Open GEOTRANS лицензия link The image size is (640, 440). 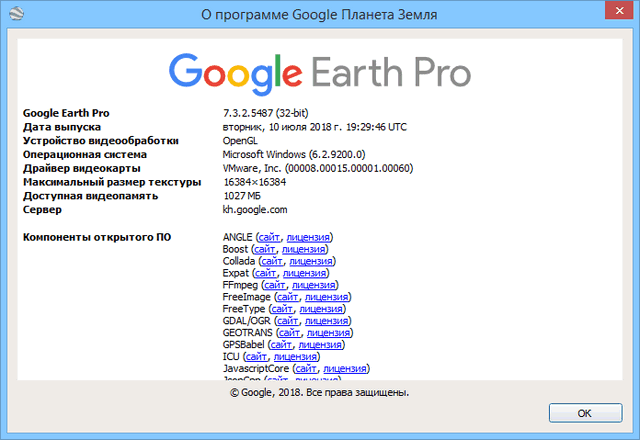[x=329, y=333]
